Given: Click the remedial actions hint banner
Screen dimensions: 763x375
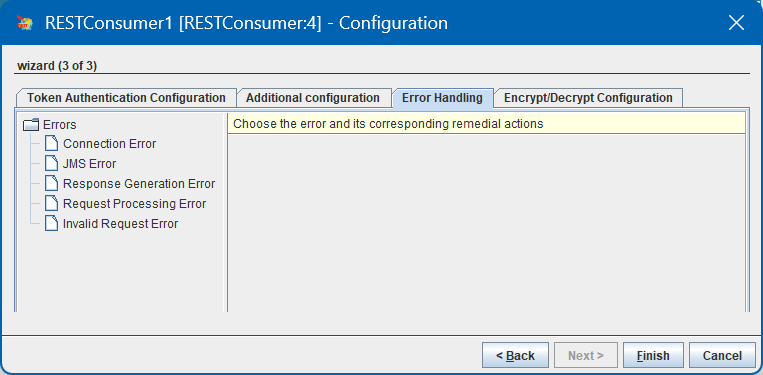Looking at the screenshot, I should 487,124.
